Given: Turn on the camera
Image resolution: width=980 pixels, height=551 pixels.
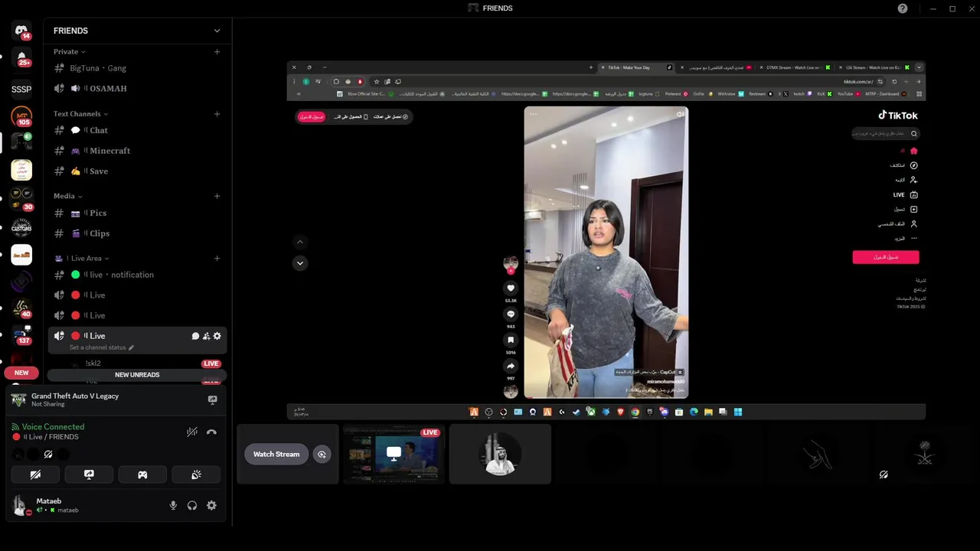Looking at the screenshot, I should click(35, 474).
